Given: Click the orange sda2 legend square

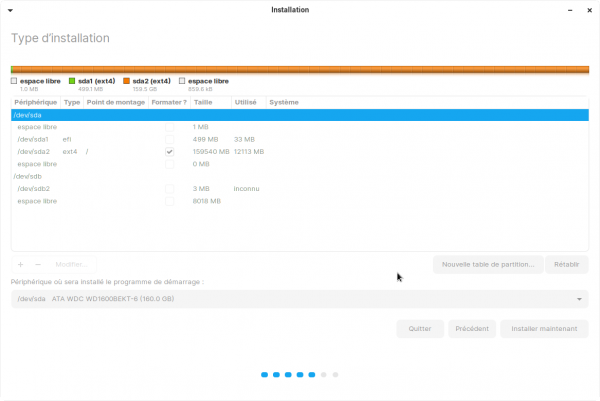Looking at the screenshot, I should coord(126,81).
